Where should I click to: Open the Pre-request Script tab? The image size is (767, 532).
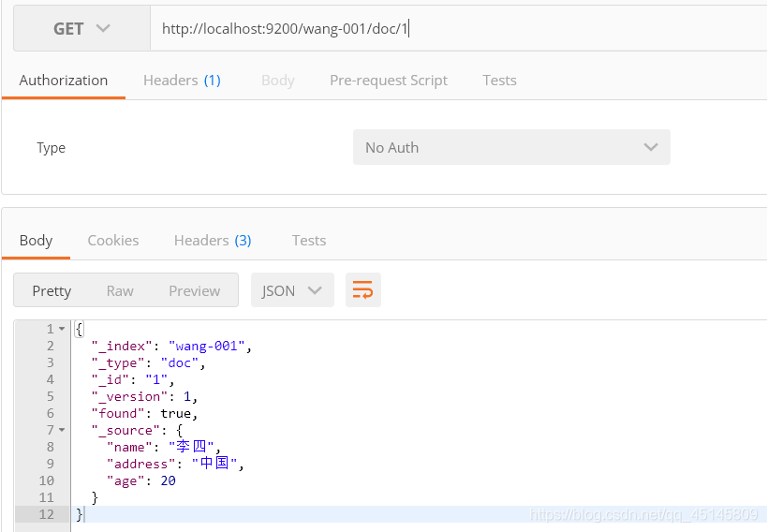tap(389, 81)
